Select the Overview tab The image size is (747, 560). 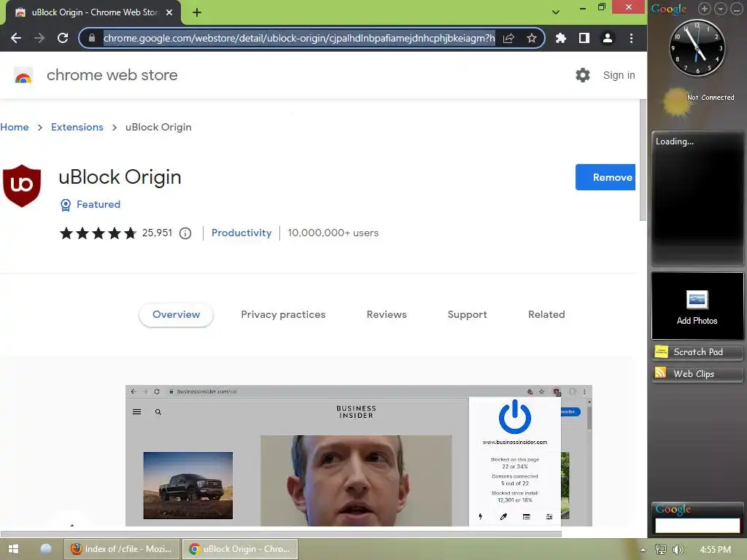177,314
